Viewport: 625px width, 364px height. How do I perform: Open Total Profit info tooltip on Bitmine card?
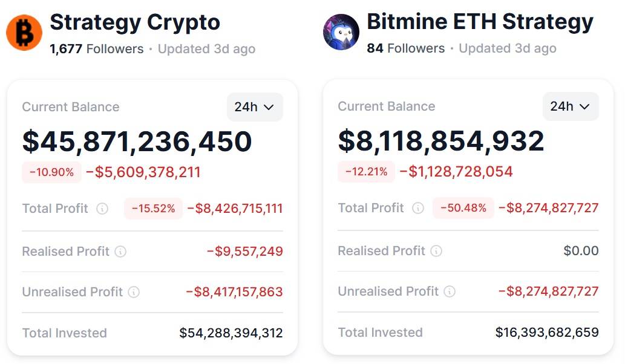click(418, 208)
